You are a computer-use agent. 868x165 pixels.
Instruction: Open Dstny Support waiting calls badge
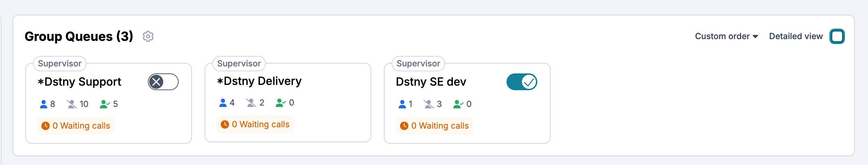76,126
